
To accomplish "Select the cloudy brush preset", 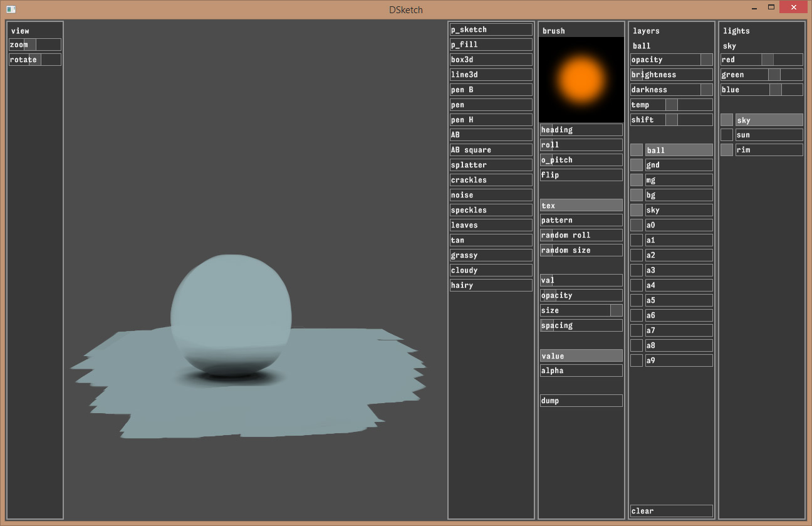I will pos(491,270).
